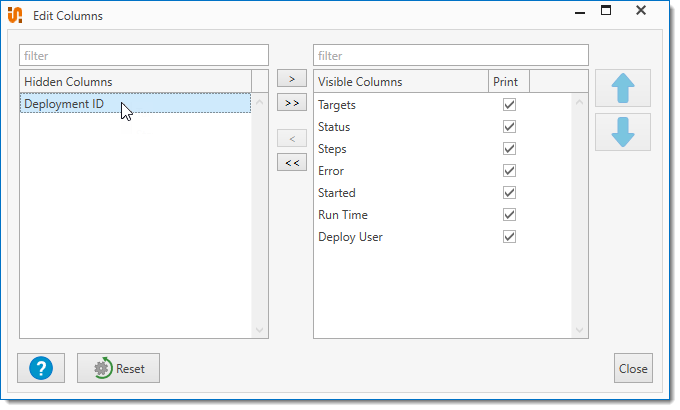680x410 pixels.
Task: Click the Visible Columns header
Action: click(400, 82)
